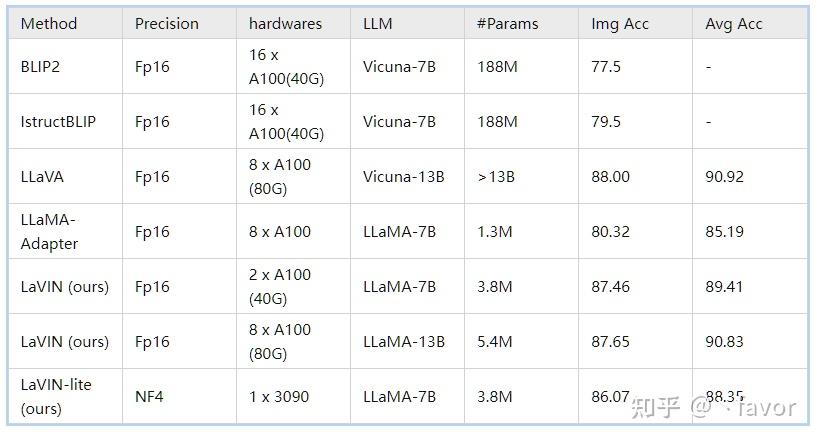Click the NF4 precision cell
Screen dimensions: 817x440
point(149,397)
